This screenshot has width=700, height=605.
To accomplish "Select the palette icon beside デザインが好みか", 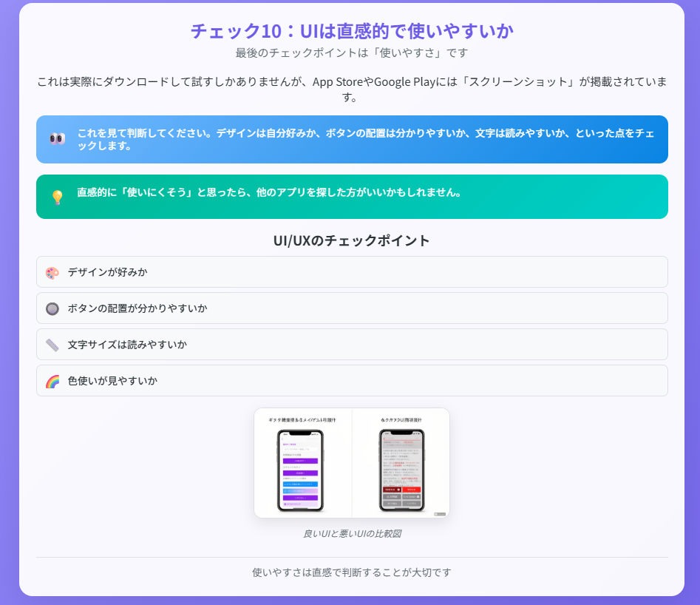I will (52, 272).
